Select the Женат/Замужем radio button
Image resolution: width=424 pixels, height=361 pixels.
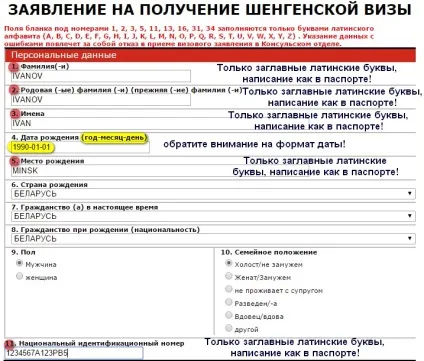(x=228, y=276)
